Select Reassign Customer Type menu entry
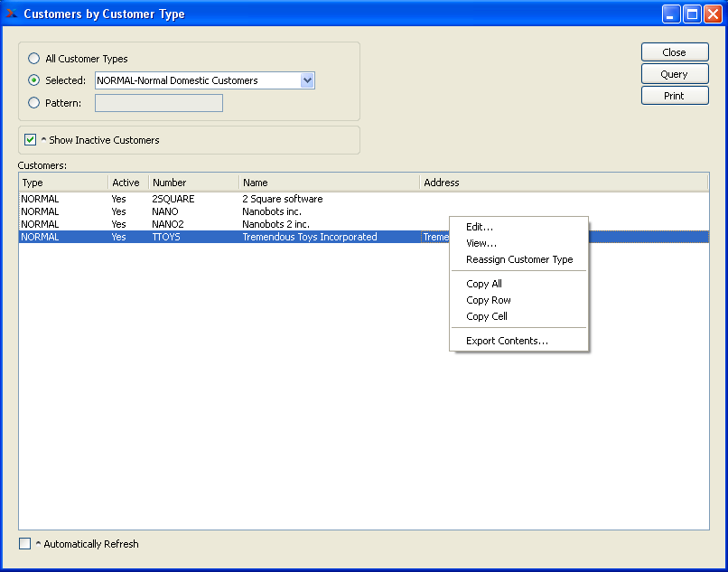 coord(518,259)
